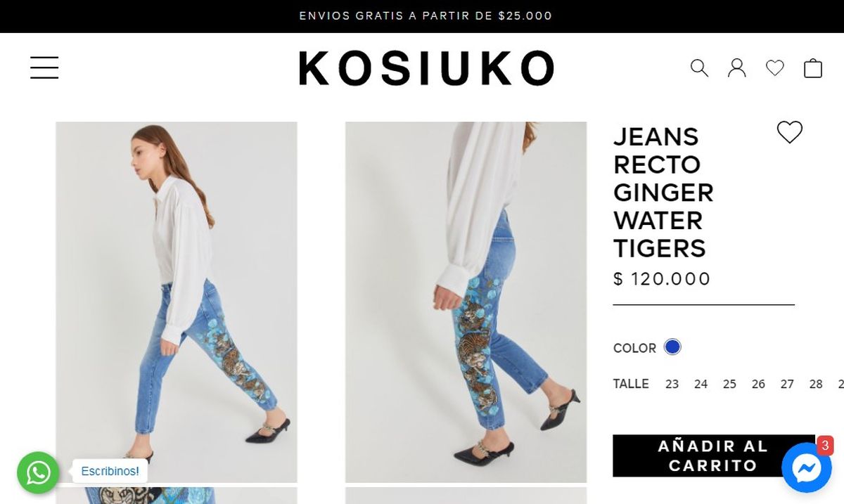Go to the KOSIUKO home logo
Viewport: 844px width, 504px height.
click(x=426, y=68)
